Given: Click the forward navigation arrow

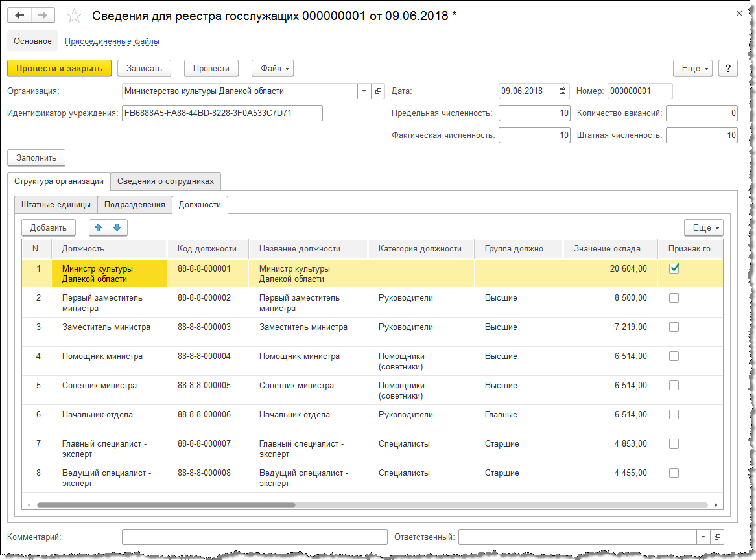Looking at the screenshot, I should pyautogui.click(x=43, y=16).
